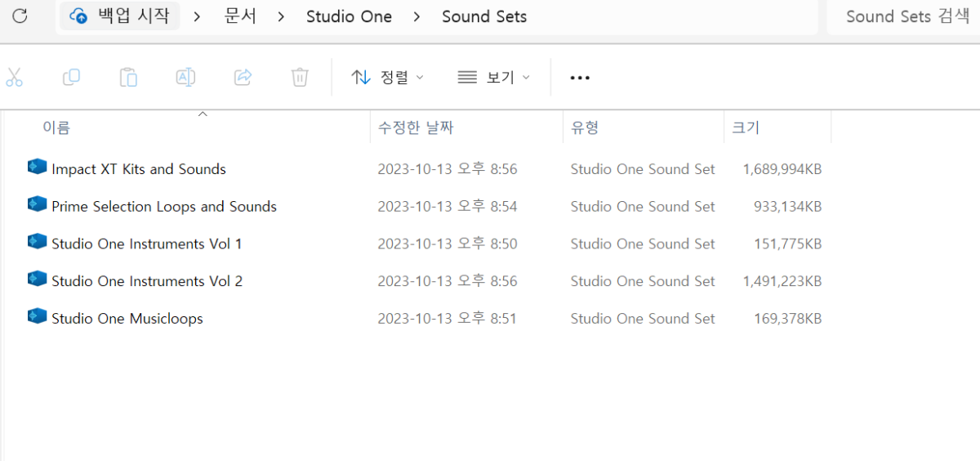Open the three-dot See more menu

click(580, 78)
